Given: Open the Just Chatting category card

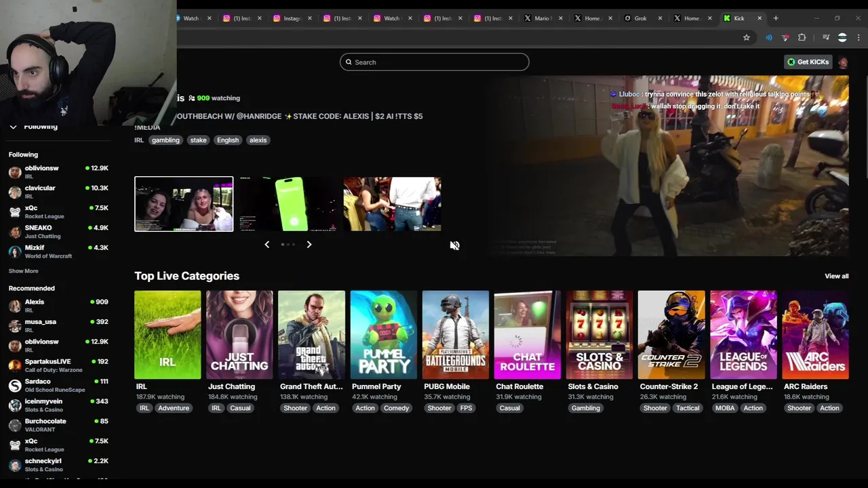Looking at the screenshot, I should click(x=239, y=335).
